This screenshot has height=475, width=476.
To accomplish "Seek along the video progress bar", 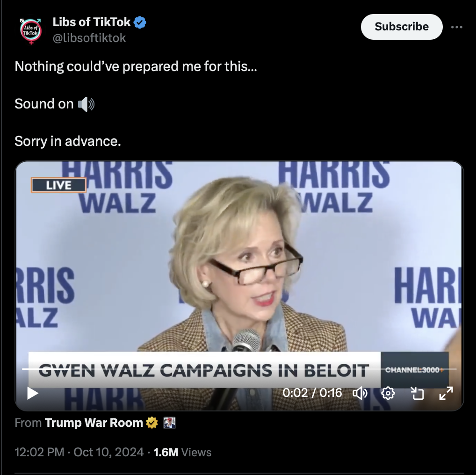I will 239,369.
